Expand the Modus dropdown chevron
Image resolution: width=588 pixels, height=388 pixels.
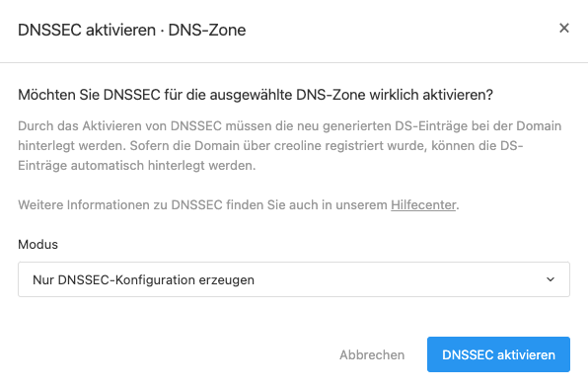click(x=551, y=279)
